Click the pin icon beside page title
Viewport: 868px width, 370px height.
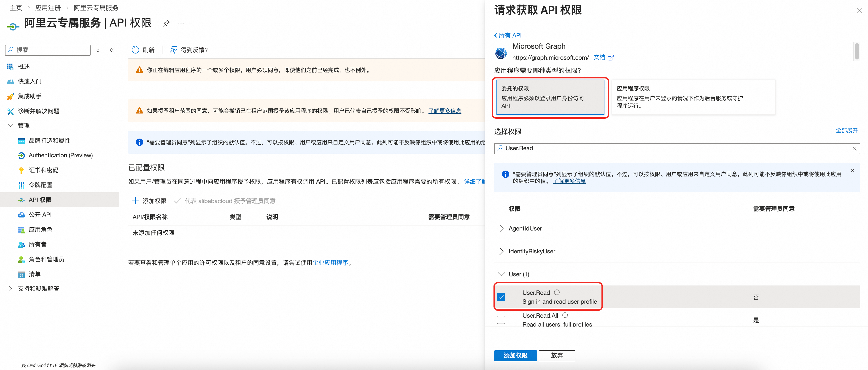point(166,23)
